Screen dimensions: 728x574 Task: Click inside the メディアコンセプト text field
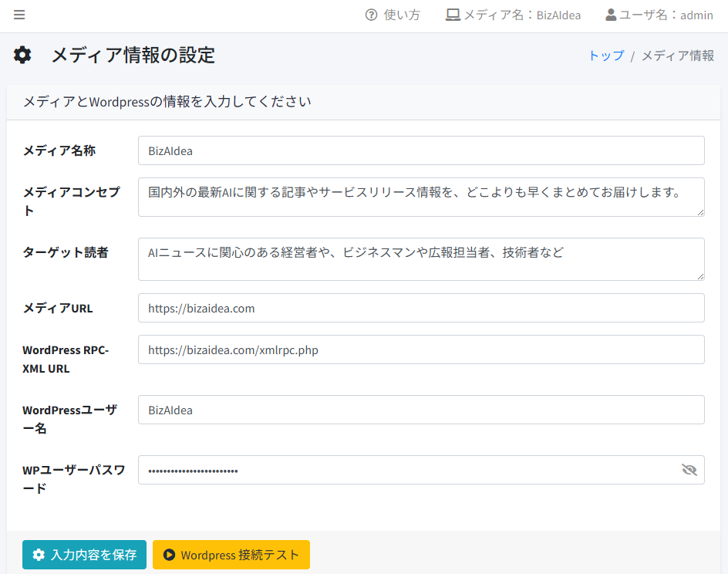click(420, 197)
